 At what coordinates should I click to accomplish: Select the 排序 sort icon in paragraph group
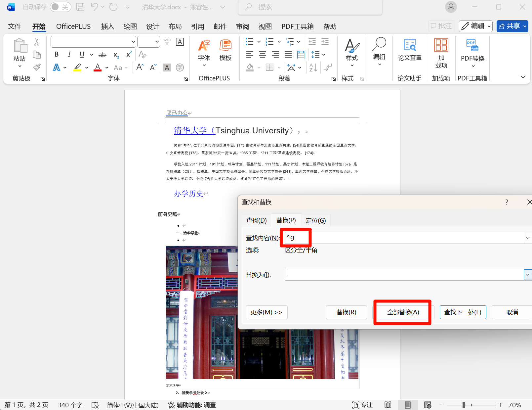click(x=313, y=67)
